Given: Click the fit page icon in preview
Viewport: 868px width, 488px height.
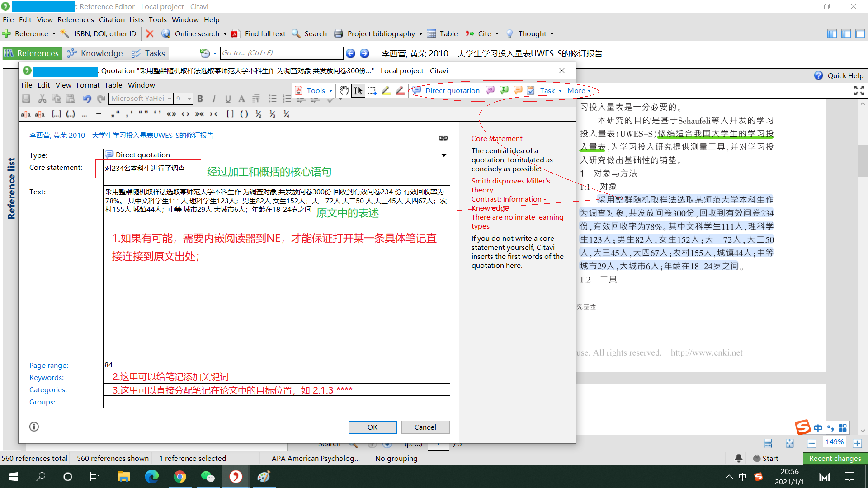Looking at the screenshot, I should click(x=790, y=443).
